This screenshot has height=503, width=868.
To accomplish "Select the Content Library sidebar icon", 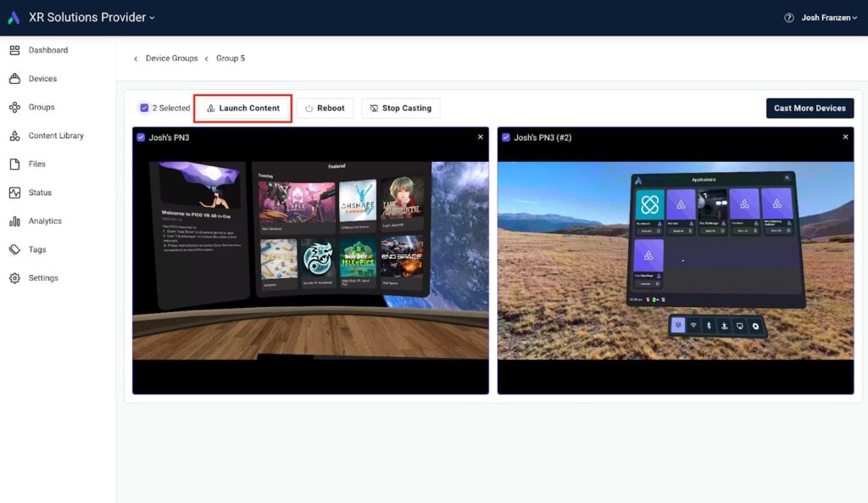I will point(14,135).
